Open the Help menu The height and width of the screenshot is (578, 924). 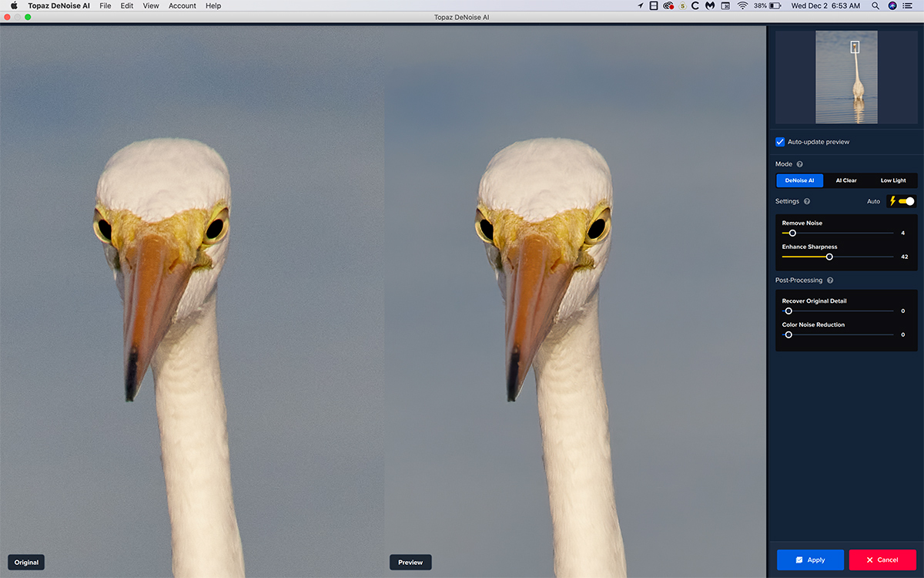click(x=213, y=5)
